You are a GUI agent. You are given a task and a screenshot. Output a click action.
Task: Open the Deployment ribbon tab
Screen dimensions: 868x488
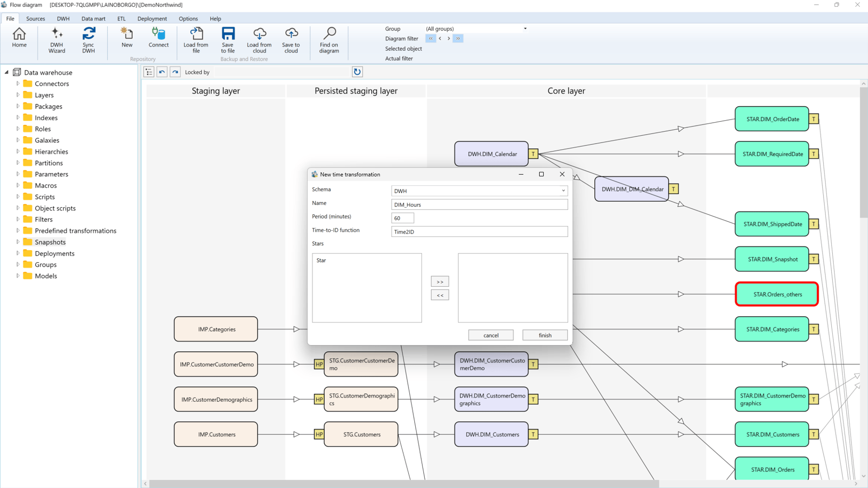pos(152,18)
